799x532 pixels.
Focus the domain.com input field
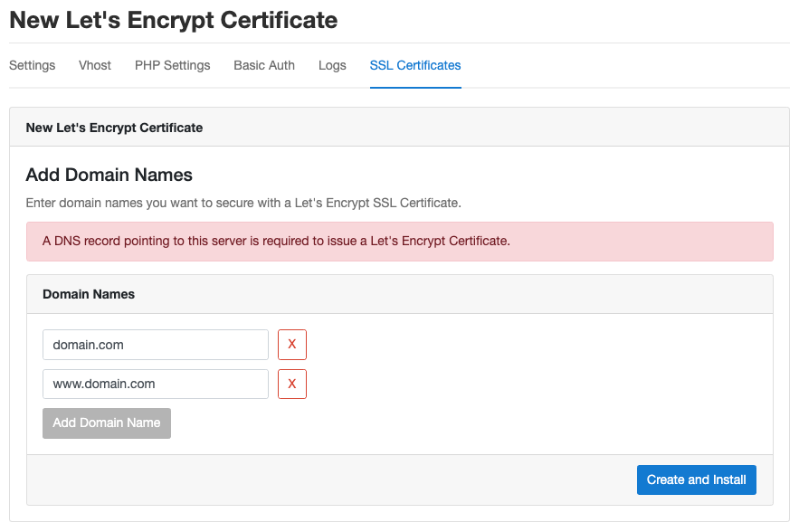(x=156, y=345)
